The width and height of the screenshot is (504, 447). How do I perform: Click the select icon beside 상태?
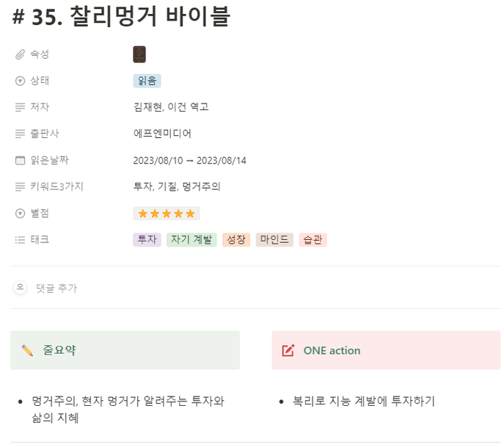pos(20,81)
